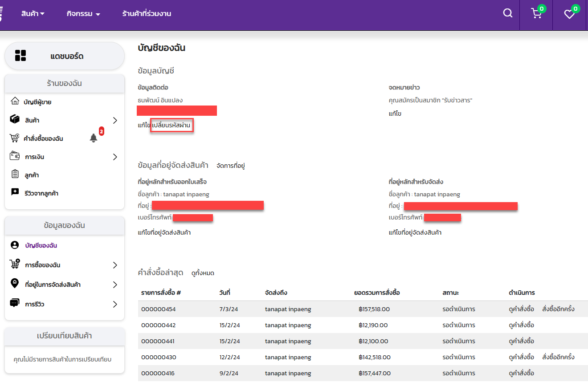Expand the การซื้อของฉัน chevron
588x386 pixels.
tap(115, 265)
